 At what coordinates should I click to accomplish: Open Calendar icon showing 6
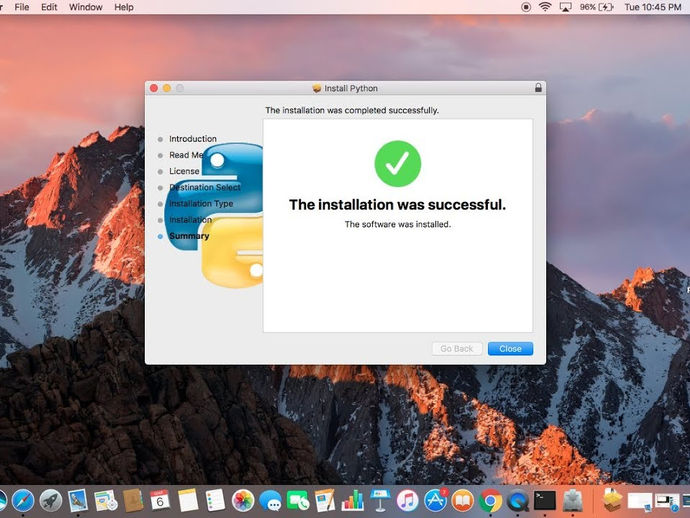click(160, 500)
